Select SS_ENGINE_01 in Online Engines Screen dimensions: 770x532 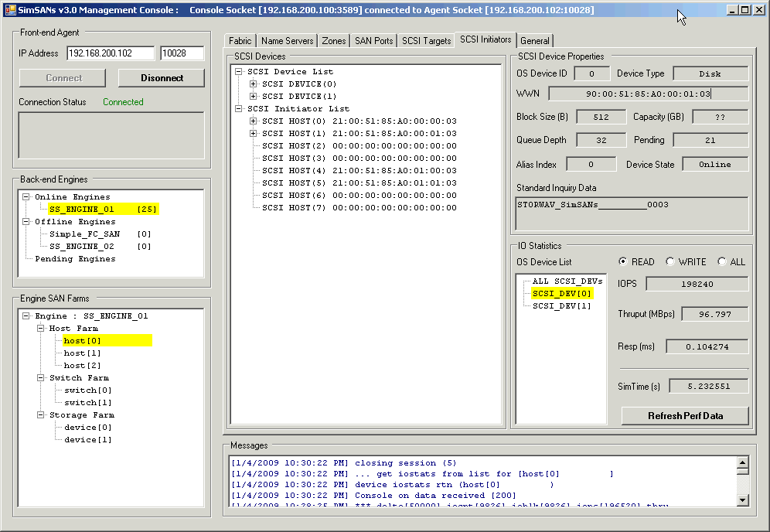coord(103,209)
